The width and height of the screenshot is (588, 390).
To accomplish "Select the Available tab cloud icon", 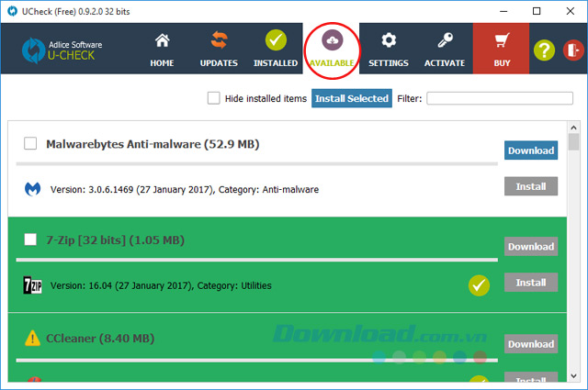I will point(333,41).
